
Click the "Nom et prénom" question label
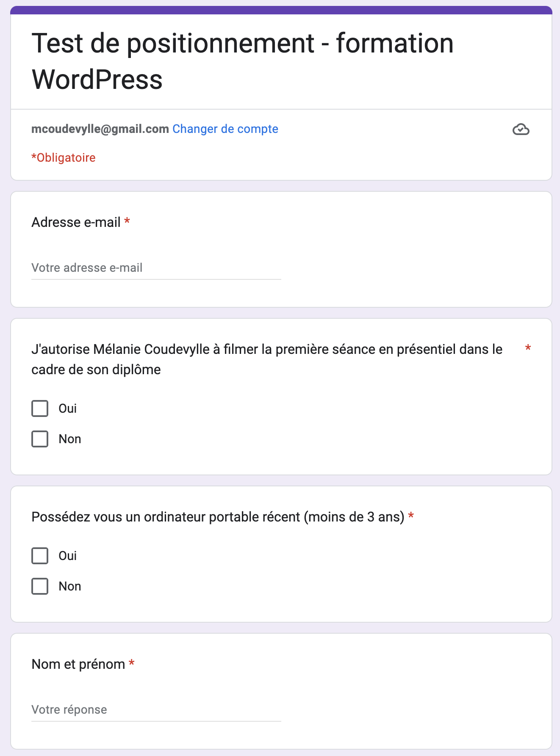coord(78,664)
